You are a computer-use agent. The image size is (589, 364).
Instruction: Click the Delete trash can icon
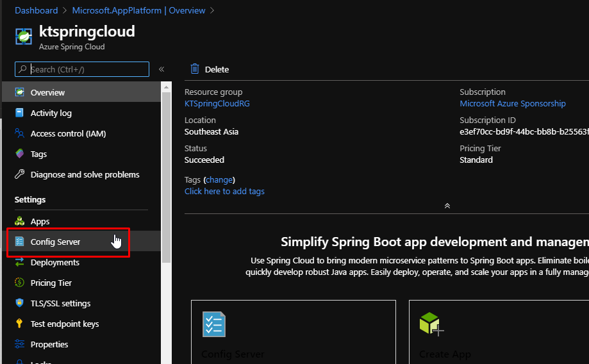pyautogui.click(x=195, y=69)
